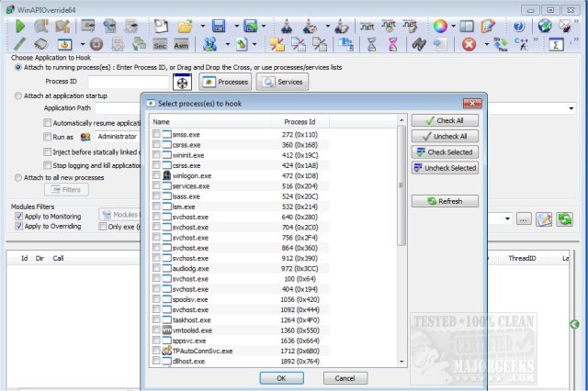Viewport: 588px width, 391px height.
Task: Click the Sec toolbar icon
Action: click(160, 45)
